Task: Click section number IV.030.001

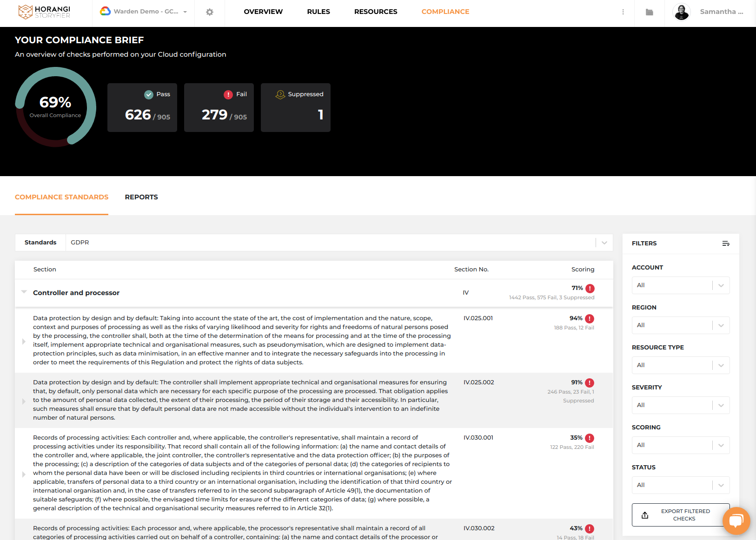Action: pos(478,438)
